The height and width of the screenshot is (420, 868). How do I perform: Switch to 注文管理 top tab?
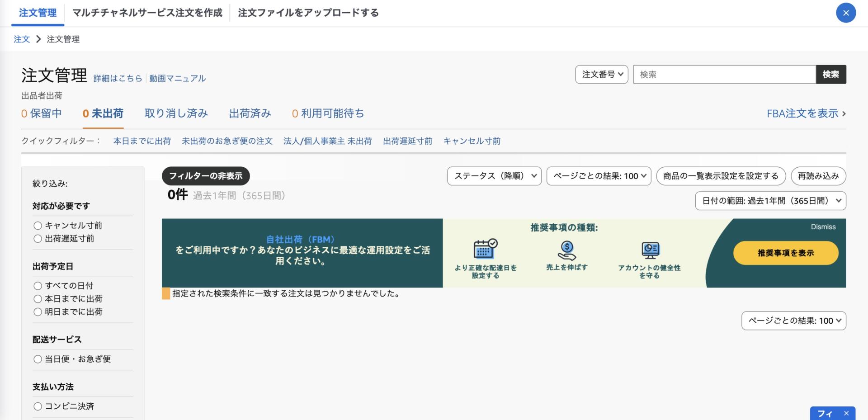pyautogui.click(x=38, y=13)
